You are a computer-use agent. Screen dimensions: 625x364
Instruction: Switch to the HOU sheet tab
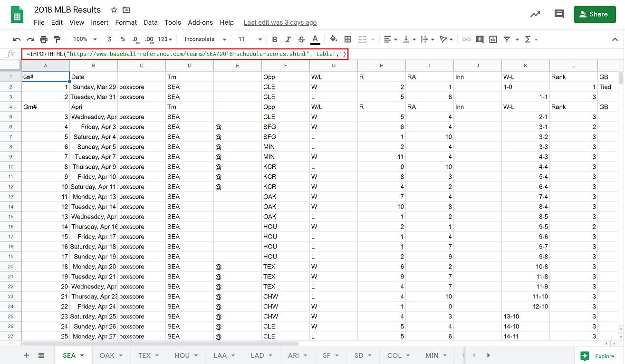[x=186, y=355]
